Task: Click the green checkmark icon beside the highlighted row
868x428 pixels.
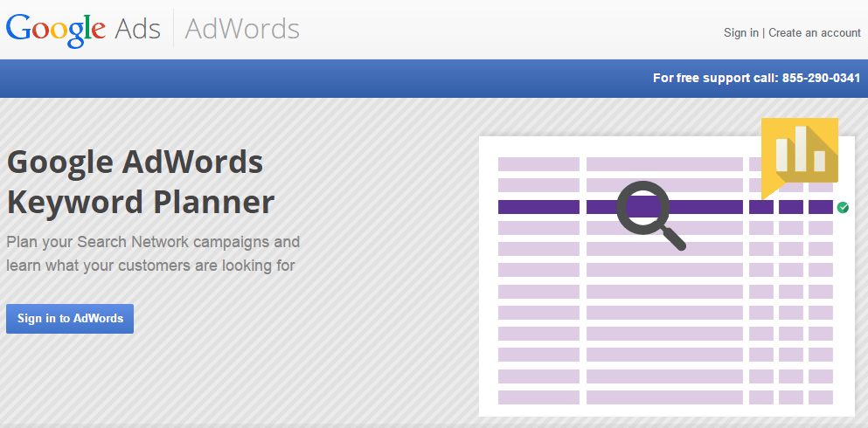Action: point(843,207)
